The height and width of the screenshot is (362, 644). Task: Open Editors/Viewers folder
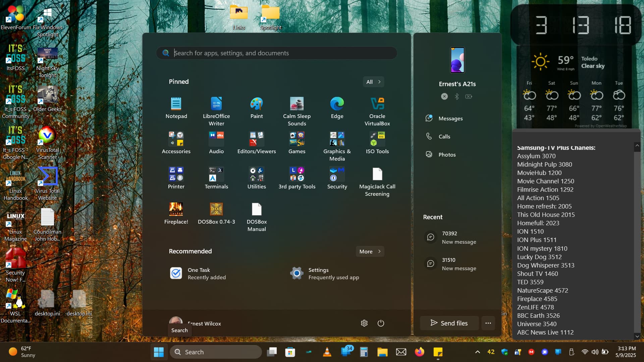257,143
